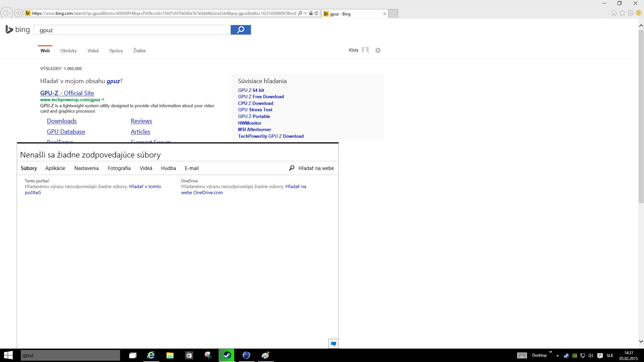Select the E-mail search category
Image resolution: width=644 pixels, height=362 pixels.
coord(192,168)
